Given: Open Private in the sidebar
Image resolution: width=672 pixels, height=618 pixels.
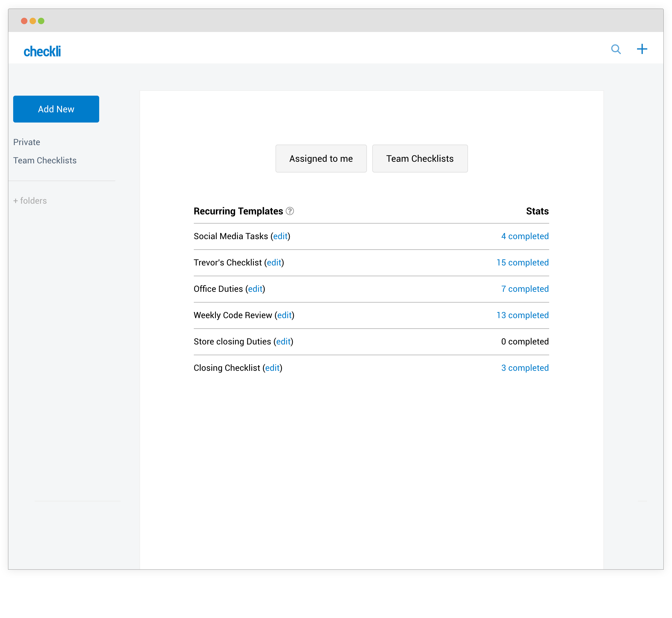Looking at the screenshot, I should click(x=27, y=142).
